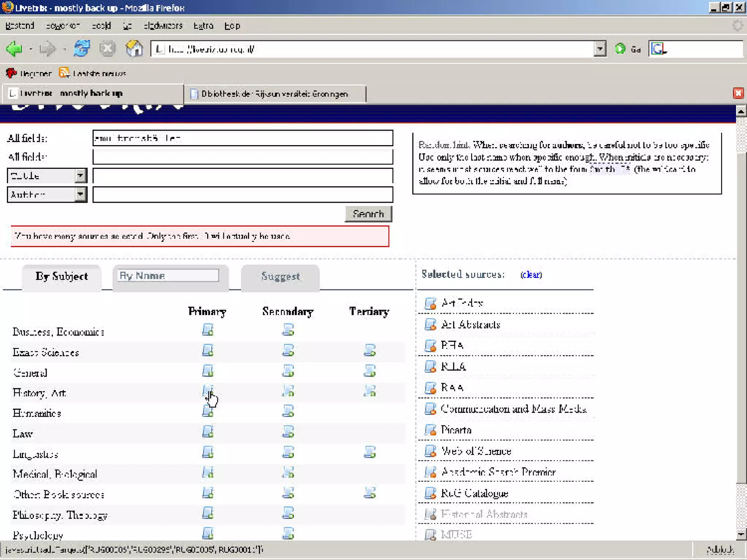Add the Business, Economics secondary sources icon
Viewport: 747px width, 560px height.
pyautogui.click(x=288, y=330)
